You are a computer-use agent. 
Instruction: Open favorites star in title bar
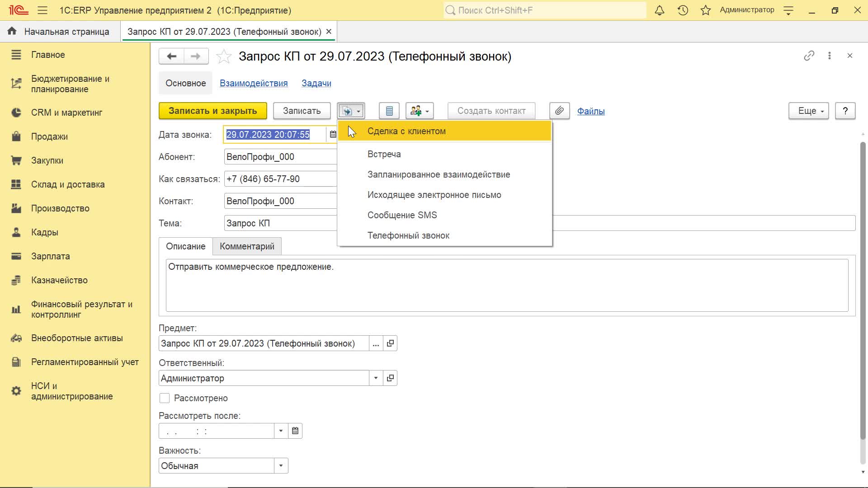pos(706,10)
